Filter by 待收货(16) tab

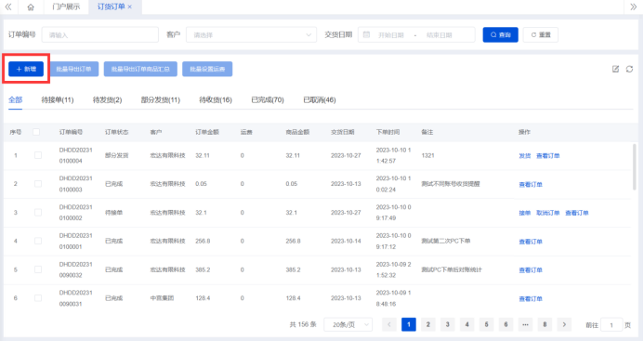216,99
